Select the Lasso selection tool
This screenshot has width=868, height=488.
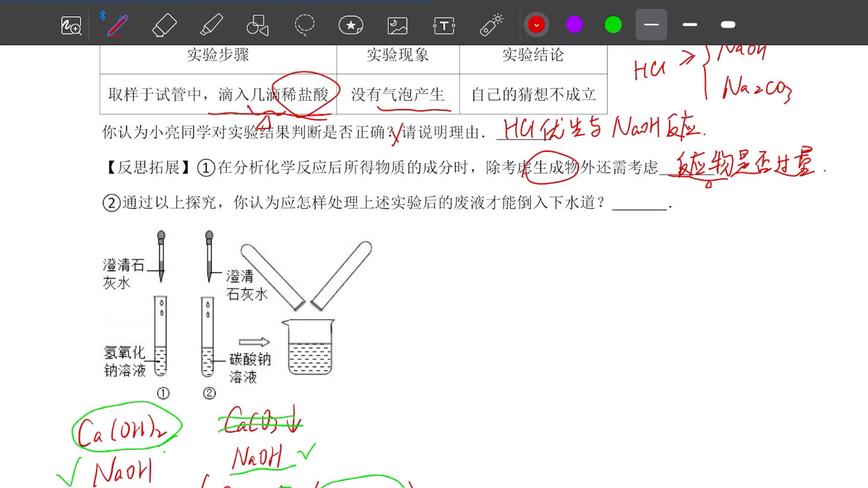(304, 25)
